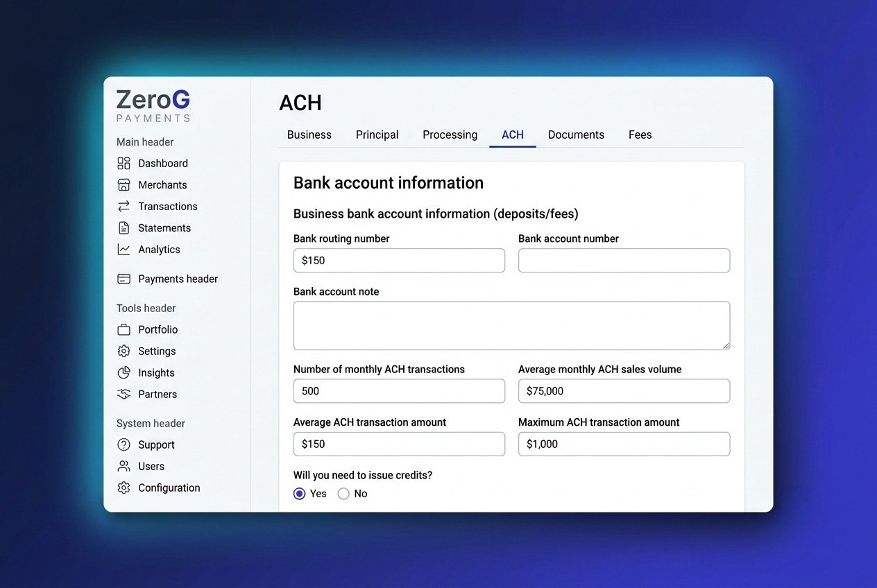Image resolution: width=877 pixels, height=588 pixels.
Task: Click the note textarea resize handle
Action: [x=725, y=345]
